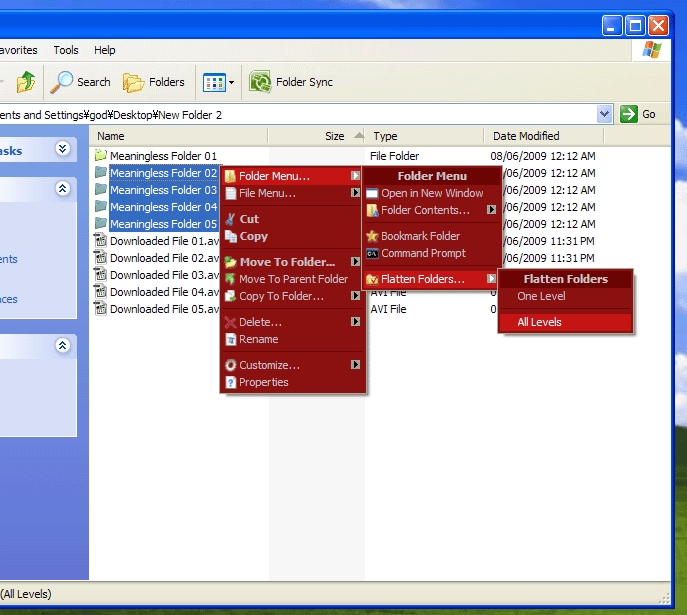Choose Bookmark Folder from menu

click(420, 236)
